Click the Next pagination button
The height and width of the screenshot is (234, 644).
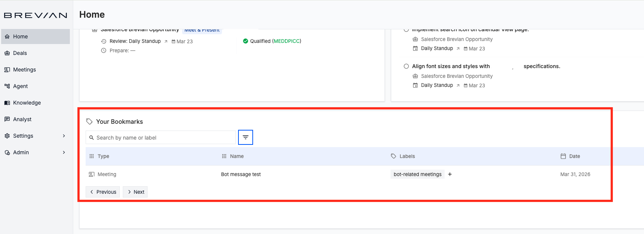coord(135,192)
